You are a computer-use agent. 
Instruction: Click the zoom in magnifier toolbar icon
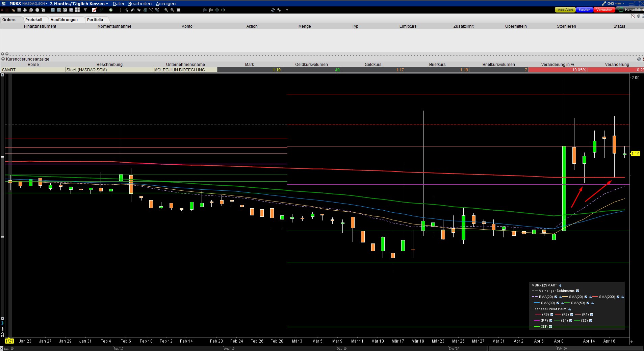click(166, 10)
